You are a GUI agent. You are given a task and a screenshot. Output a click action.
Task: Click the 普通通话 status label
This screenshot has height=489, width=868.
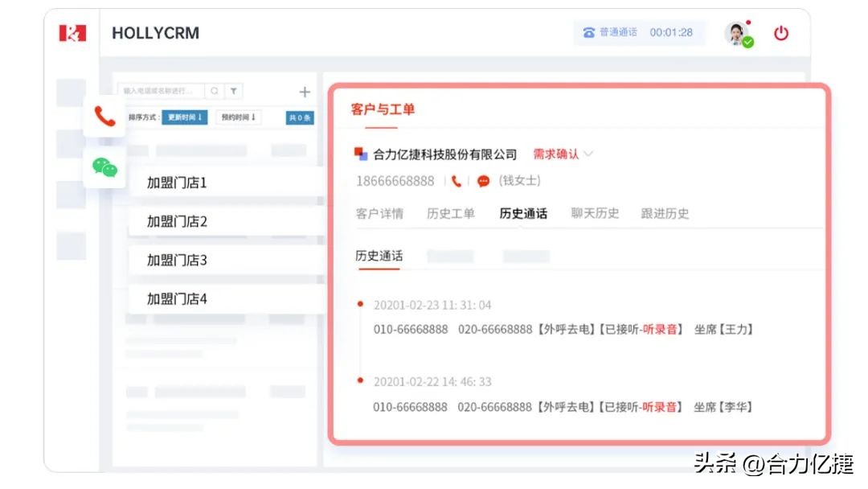[x=618, y=33]
